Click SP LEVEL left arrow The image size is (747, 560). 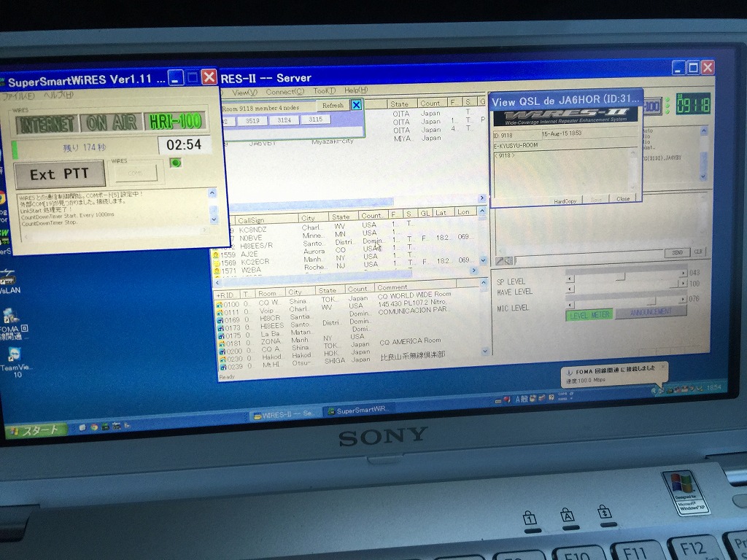coord(569,279)
